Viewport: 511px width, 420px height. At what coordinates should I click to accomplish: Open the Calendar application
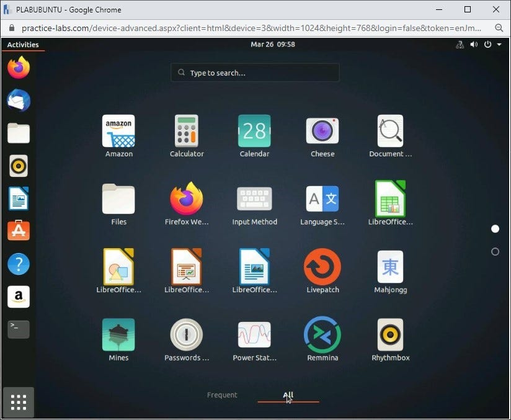254,131
